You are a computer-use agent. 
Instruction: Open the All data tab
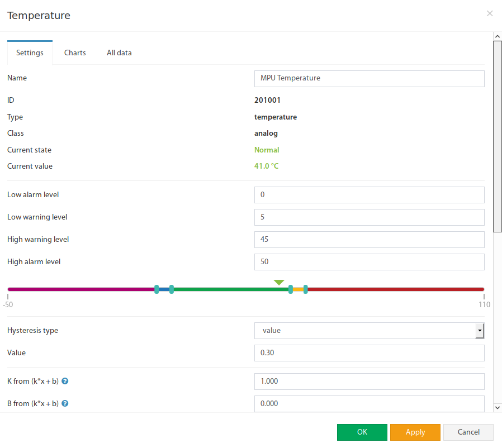click(x=119, y=53)
